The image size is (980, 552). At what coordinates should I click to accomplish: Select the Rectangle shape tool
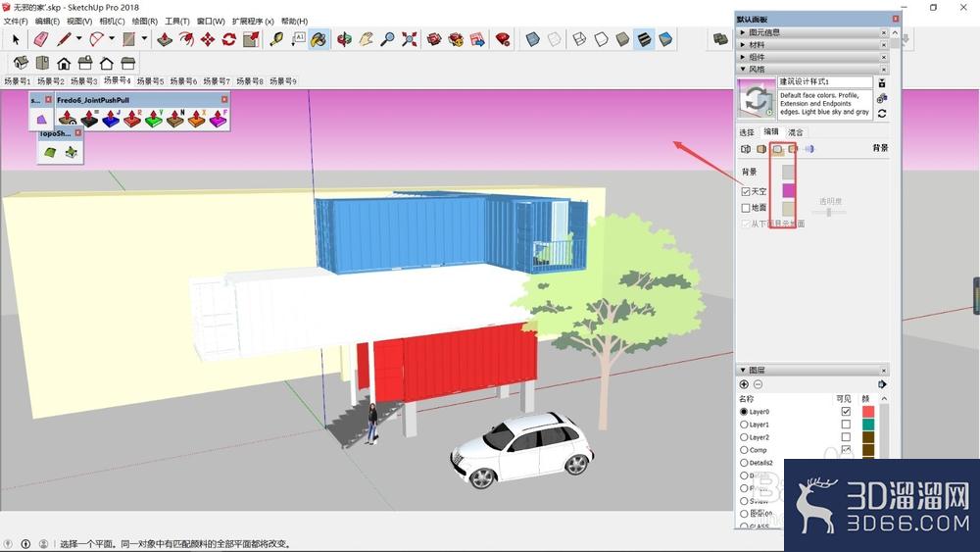click(x=128, y=39)
